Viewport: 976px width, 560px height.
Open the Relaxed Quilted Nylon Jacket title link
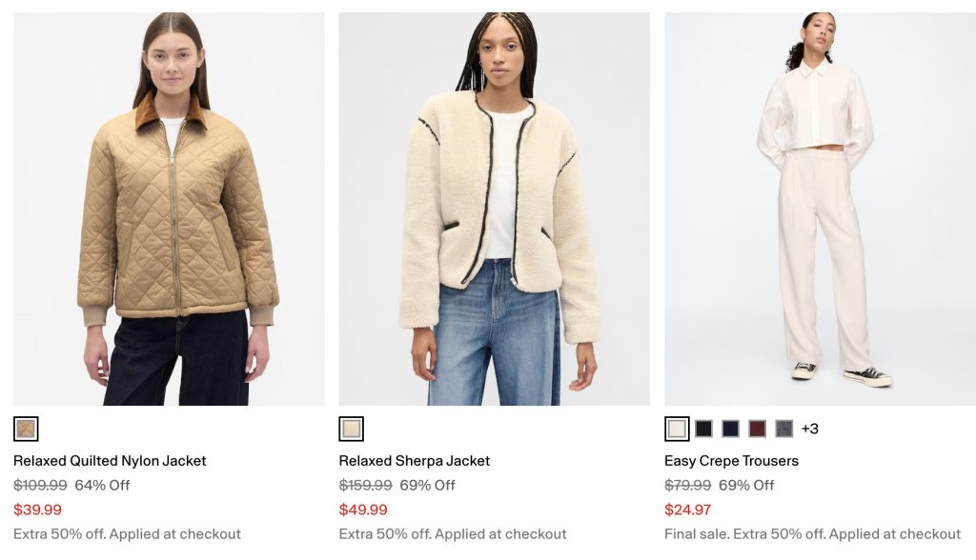[110, 461]
